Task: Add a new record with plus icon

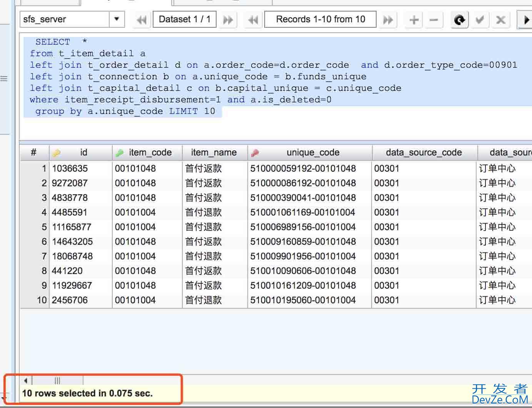Action: [414, 20]
